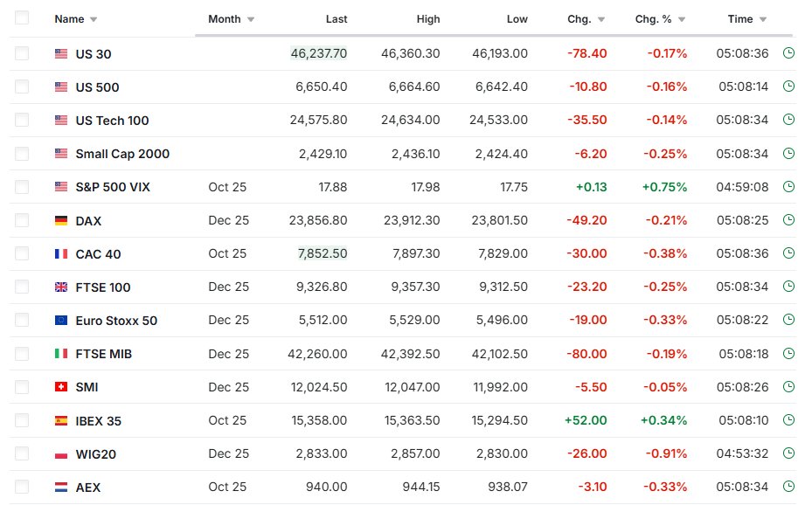Screen dimensions: 812x505
Task: Click the clock icon in Small Cap 2000 row
Action: click(788, 153)
